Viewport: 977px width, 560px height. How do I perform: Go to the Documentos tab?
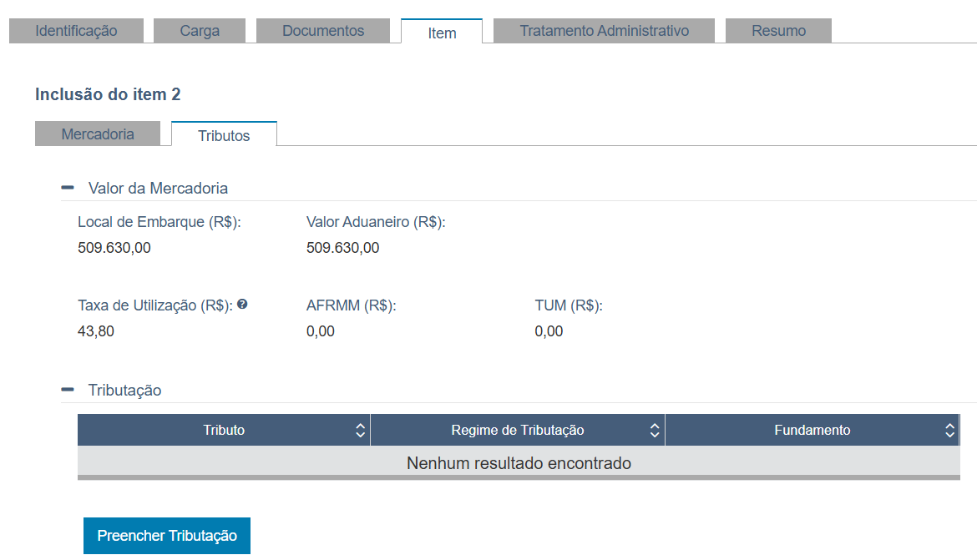323,31
